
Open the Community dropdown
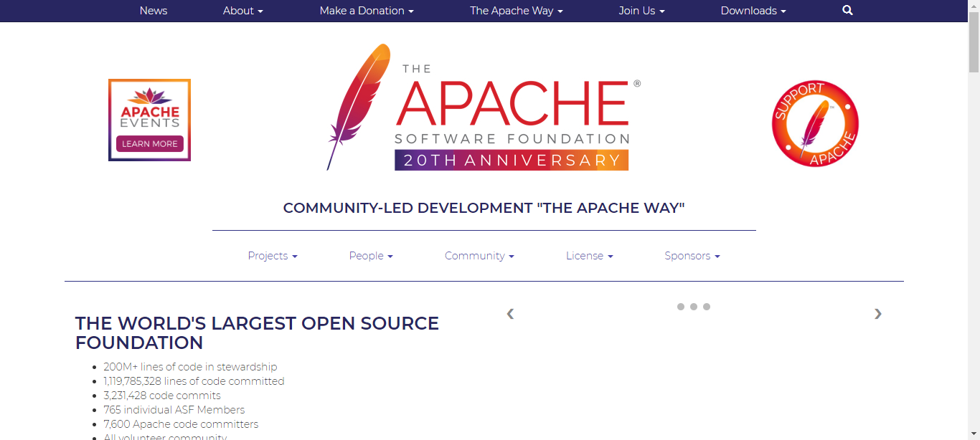coord(479,256)
